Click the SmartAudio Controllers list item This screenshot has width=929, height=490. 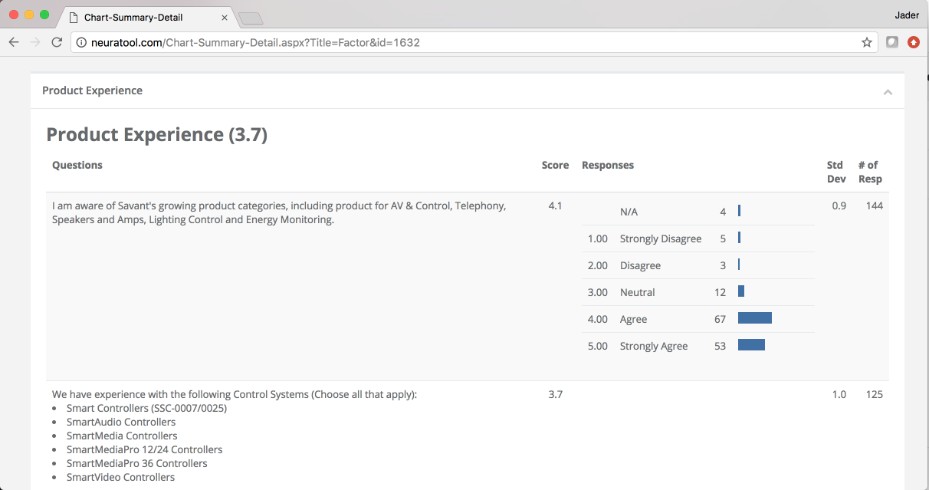[x=121, y=422]
